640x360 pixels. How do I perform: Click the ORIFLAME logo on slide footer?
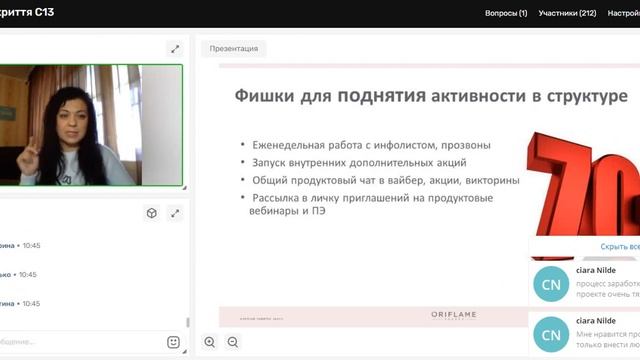[x=453, y=315]
